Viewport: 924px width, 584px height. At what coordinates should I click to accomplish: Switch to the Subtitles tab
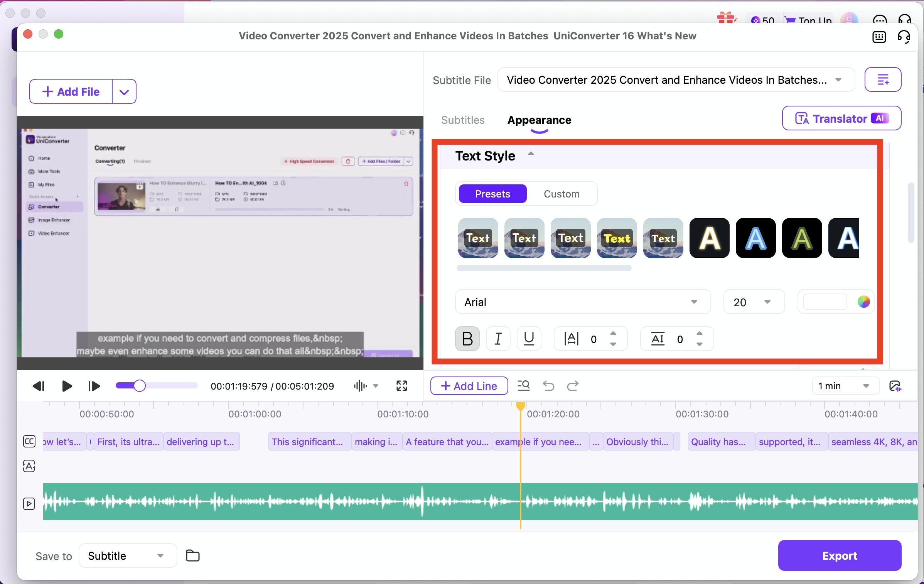point(462,120)
